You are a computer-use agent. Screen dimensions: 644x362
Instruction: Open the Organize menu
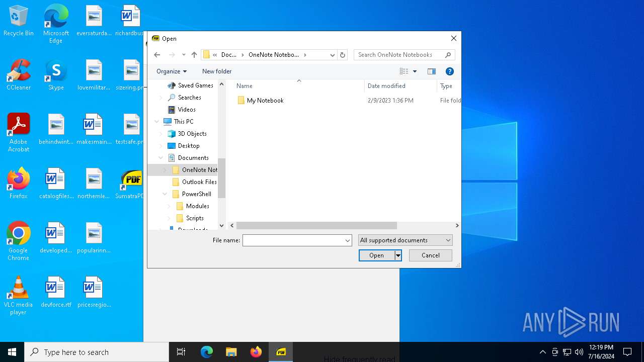pos(172,71)
